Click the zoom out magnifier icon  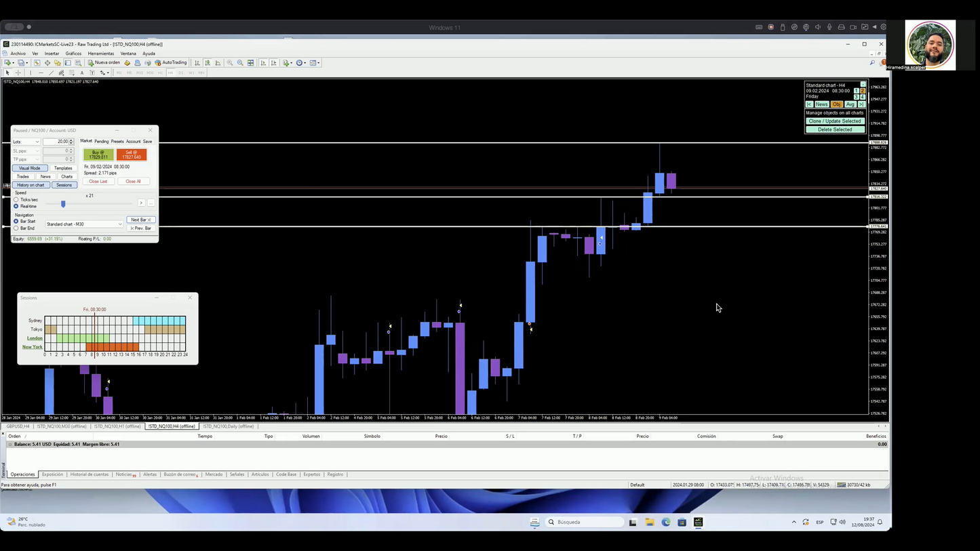coord(240,63)
